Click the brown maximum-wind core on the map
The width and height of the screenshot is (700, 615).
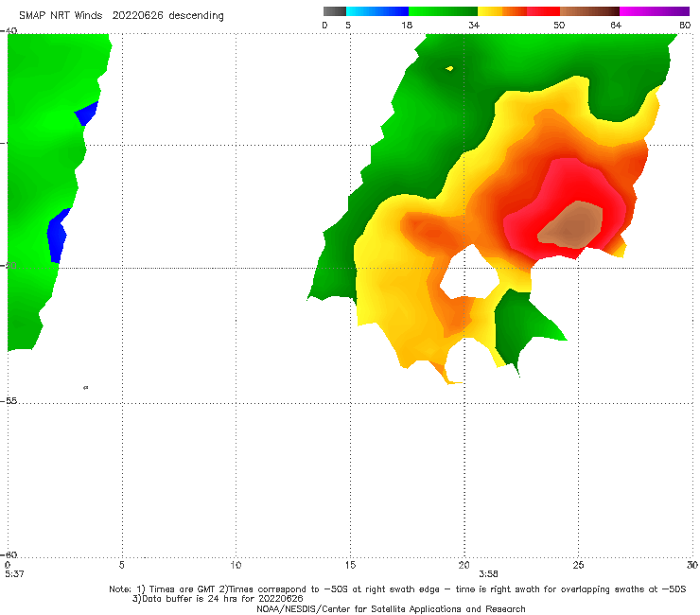(x=572, y=225)
